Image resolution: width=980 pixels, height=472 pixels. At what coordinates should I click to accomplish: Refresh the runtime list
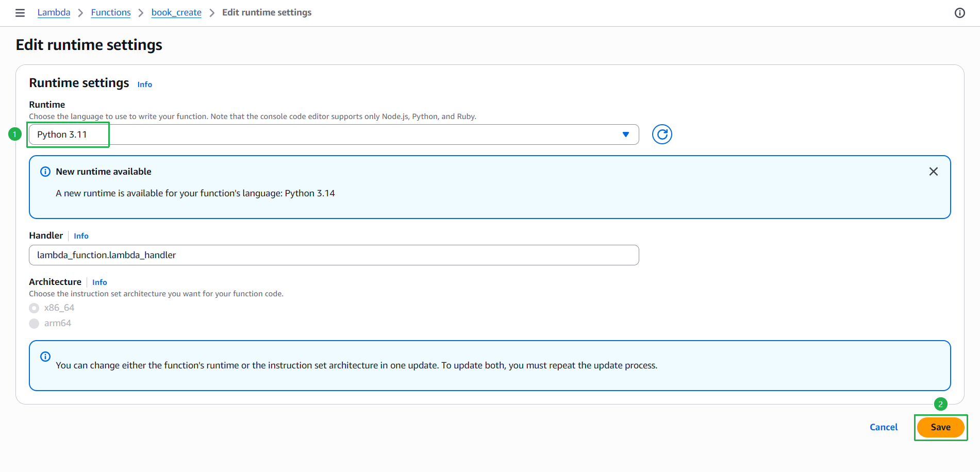click(662, 134)
